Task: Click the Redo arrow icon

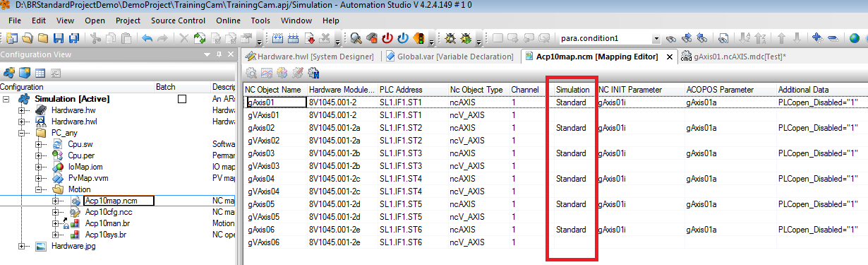Action: (x=162, y=38)
